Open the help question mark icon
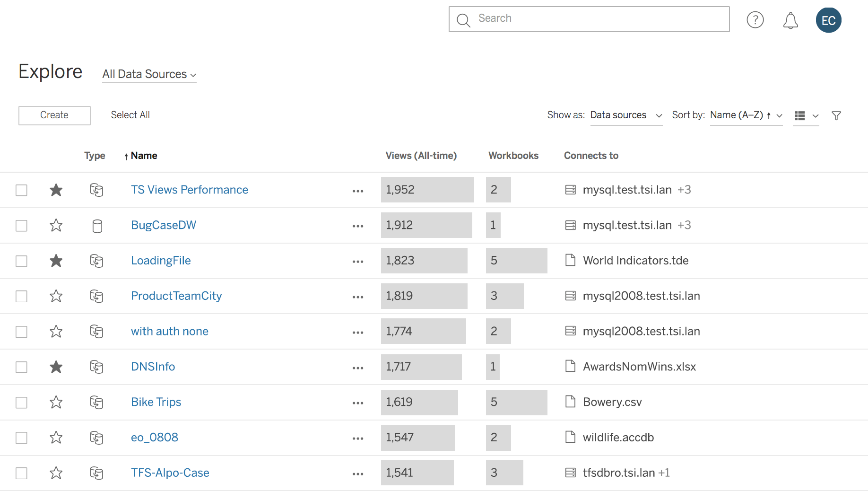The width and height of the screenshot is (868, 491). 755,20
